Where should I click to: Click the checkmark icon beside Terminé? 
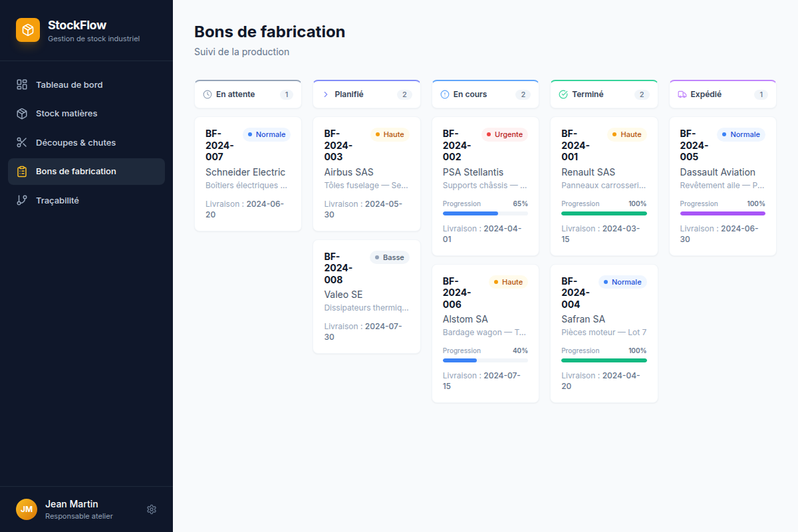563,94
